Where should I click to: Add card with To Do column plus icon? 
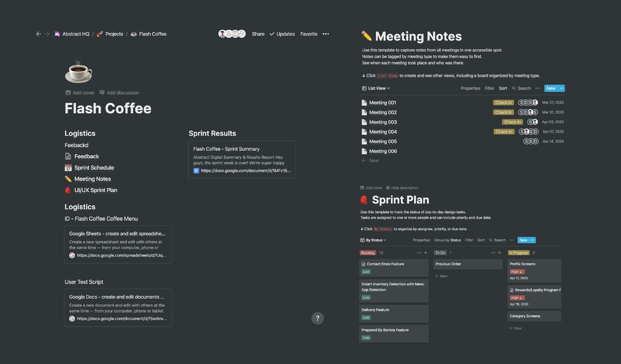500,253
